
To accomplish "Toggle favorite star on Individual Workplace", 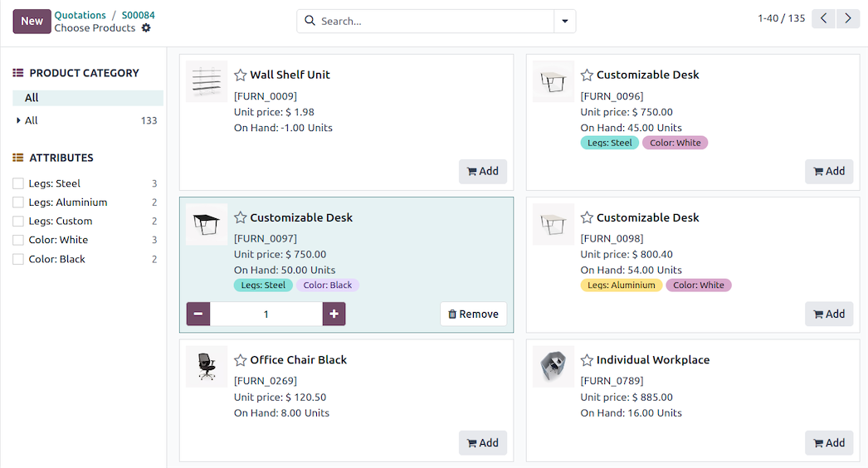I will click(587, 360).
